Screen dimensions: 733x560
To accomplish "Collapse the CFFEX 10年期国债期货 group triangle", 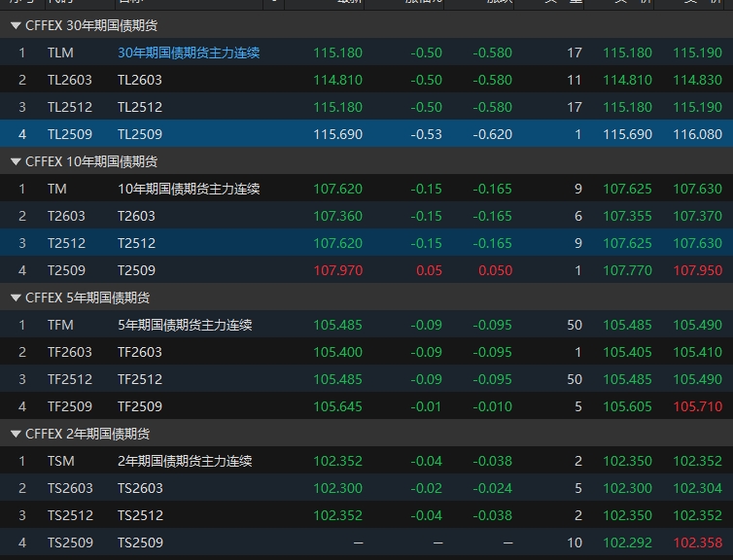I will click(x=16, y=161).
